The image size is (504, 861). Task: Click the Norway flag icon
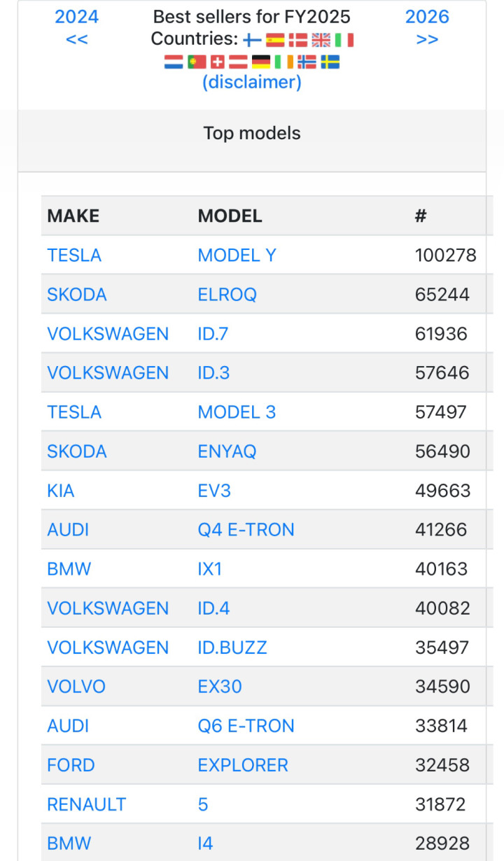(307, 62)
